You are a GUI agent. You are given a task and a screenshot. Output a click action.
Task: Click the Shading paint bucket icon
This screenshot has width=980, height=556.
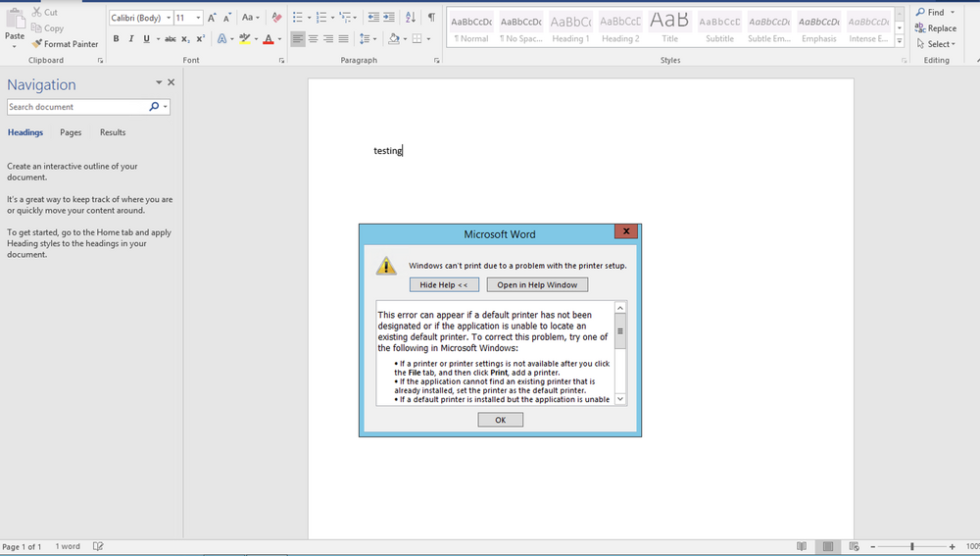(394, 39)
